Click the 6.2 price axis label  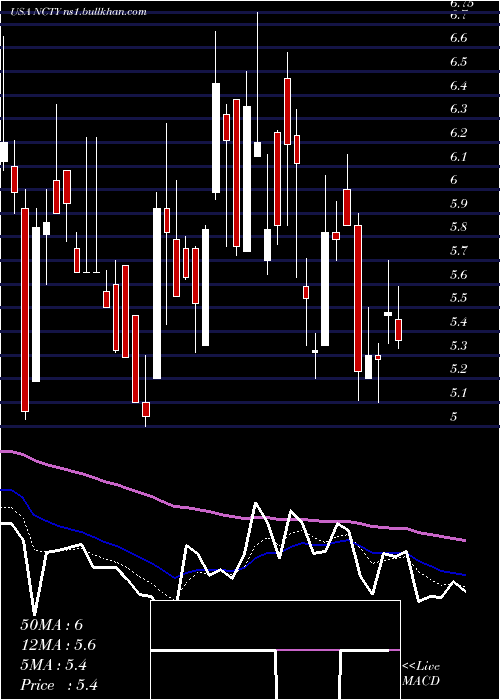pyautogui.click(x=459, y=133)
